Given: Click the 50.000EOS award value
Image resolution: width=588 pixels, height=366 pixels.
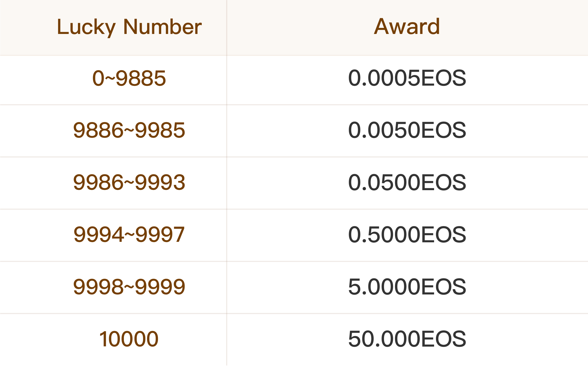Looking at the screenshot, I should click(407, 339).
